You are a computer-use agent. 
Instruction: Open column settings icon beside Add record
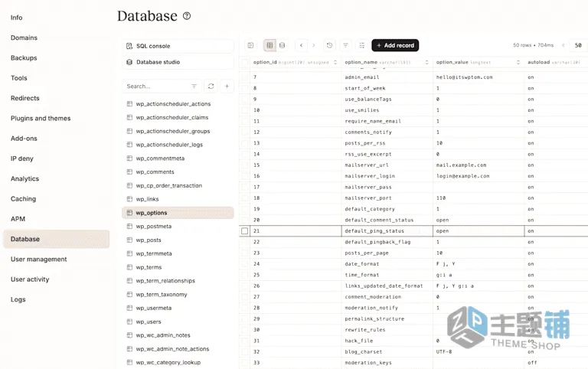362,45
